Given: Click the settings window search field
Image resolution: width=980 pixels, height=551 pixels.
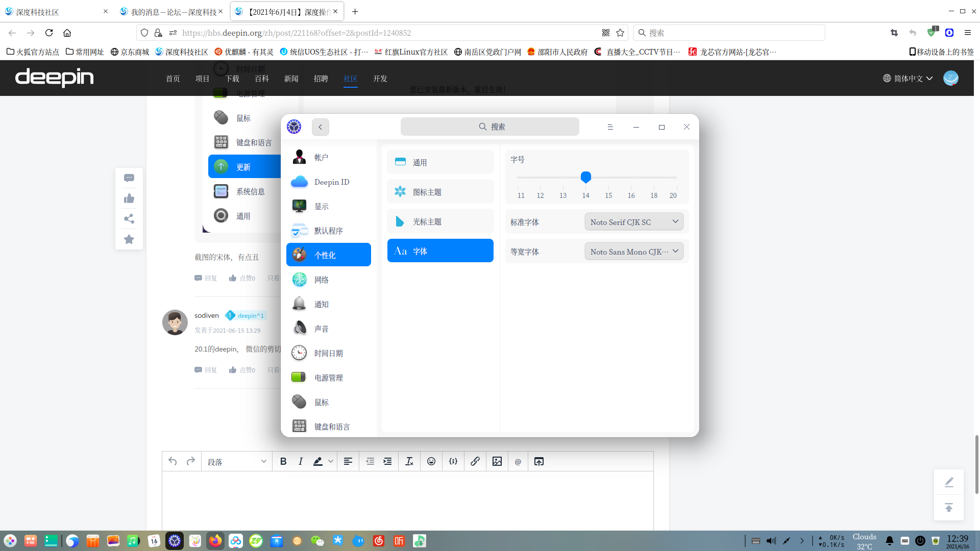Looking at the screenshot, I should (x=490, y=127).
